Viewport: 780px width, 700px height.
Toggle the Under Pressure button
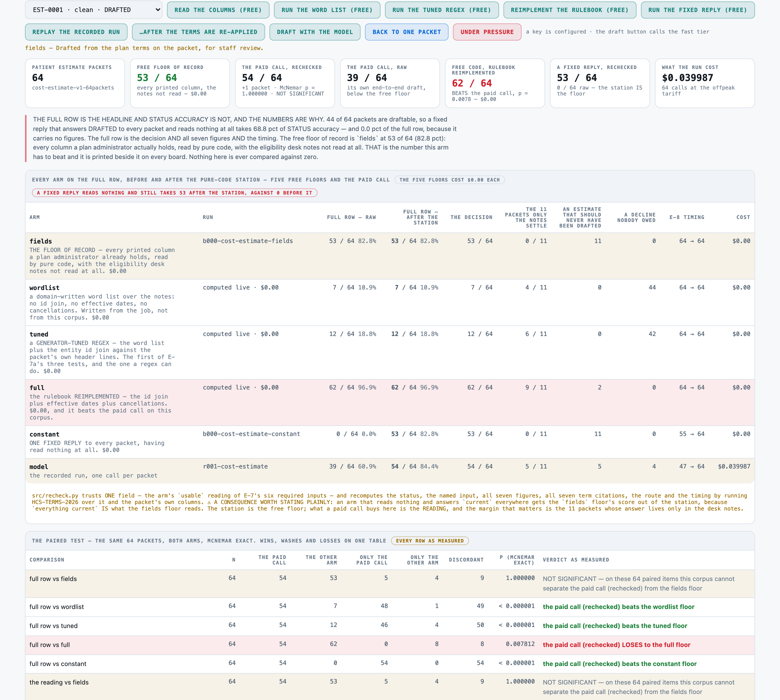pyautogui.click(x=487, y=32)
